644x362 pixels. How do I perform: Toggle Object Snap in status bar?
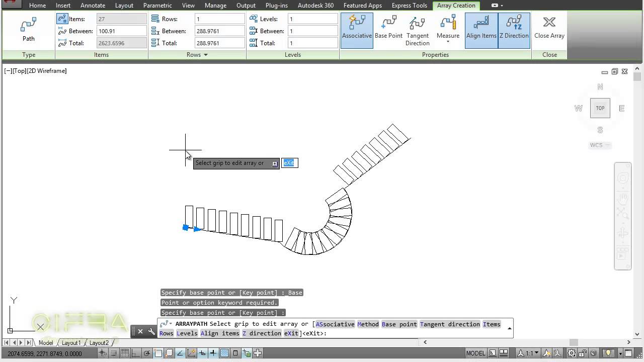[158, 353]
